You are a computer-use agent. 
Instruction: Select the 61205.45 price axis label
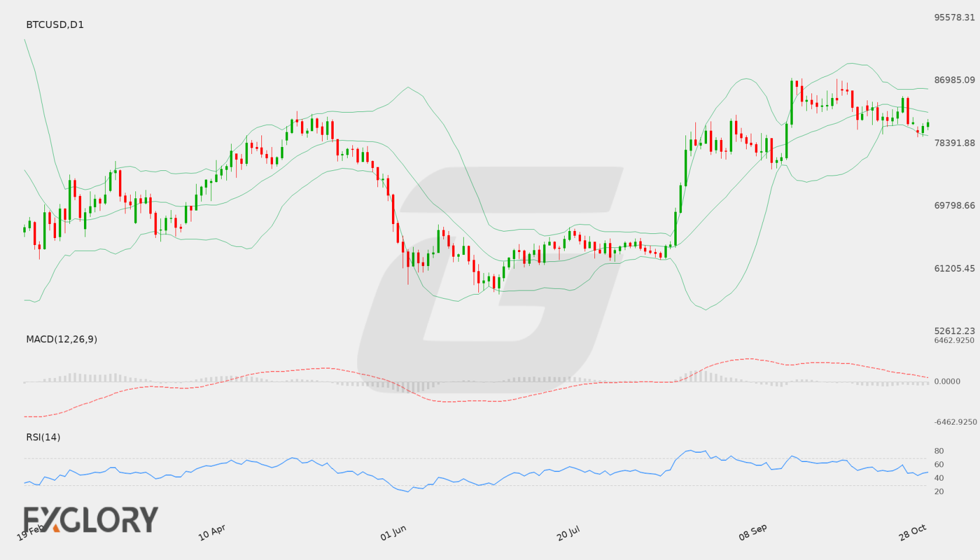point(954,268)
